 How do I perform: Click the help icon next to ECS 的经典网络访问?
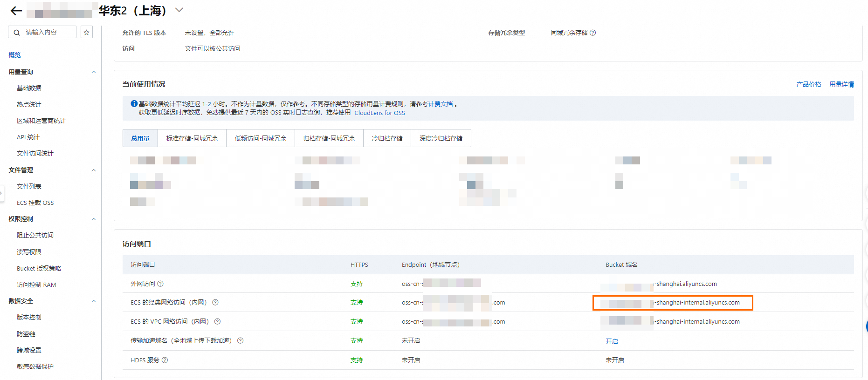coord(215,302)
